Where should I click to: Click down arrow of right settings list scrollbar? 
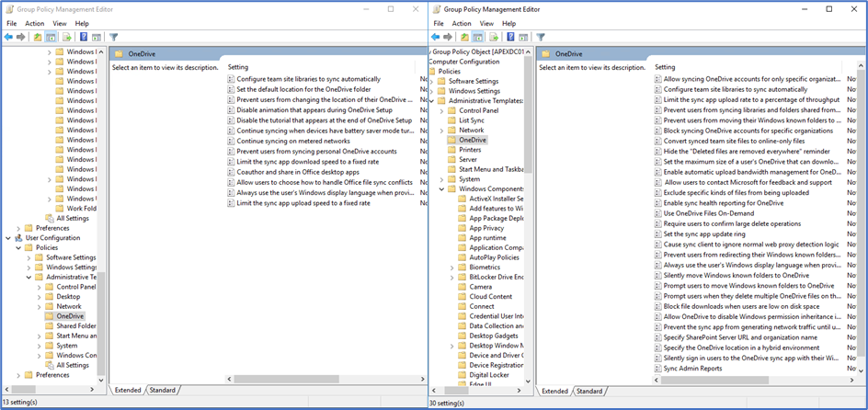tap(861, 370)
